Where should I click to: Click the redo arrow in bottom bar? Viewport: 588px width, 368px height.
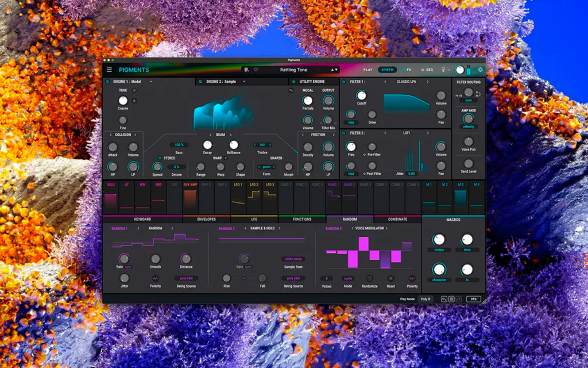(458, 299)
